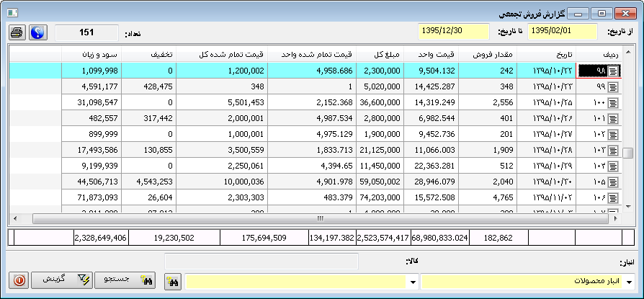The image size is (644, 299).
Task: Click the printer icon button
Action: pos(17,32)
